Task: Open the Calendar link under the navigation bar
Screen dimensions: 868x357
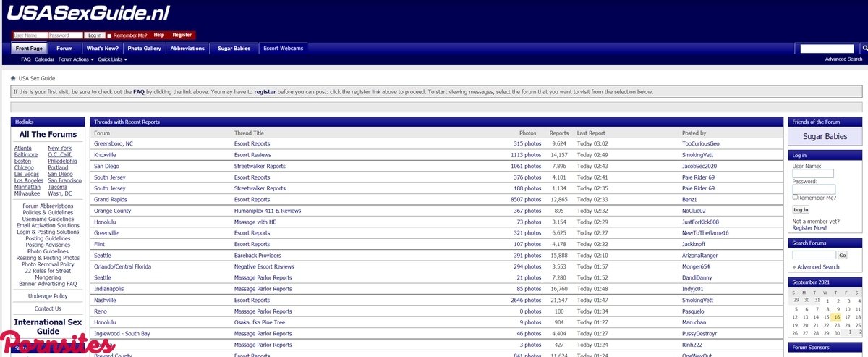Action: click(44, 59)
